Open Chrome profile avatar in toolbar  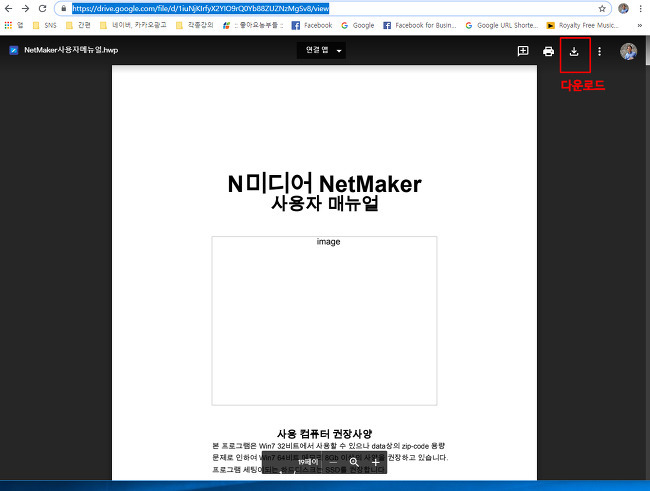click(623, 8)
